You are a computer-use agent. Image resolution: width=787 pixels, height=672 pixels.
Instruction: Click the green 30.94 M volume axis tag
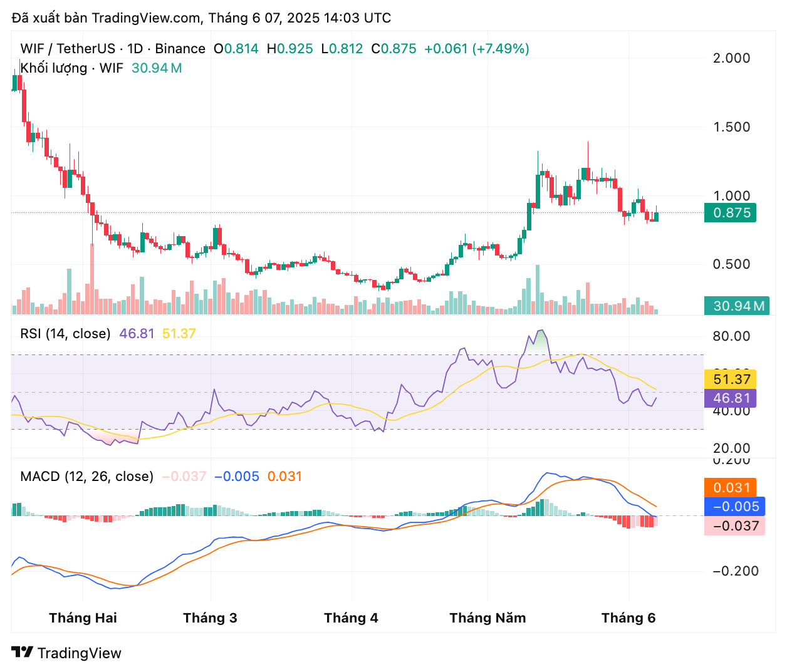(737, 306)
